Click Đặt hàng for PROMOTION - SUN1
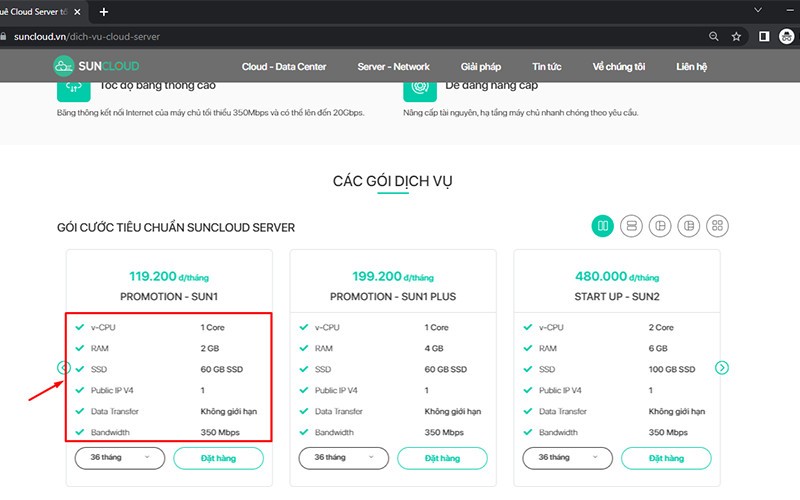Screen dimensions: 800x500 tap(218, 458)
